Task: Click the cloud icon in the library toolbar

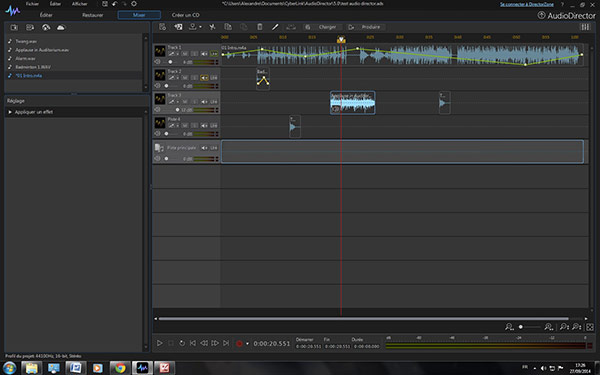Action: coord(61,28)
